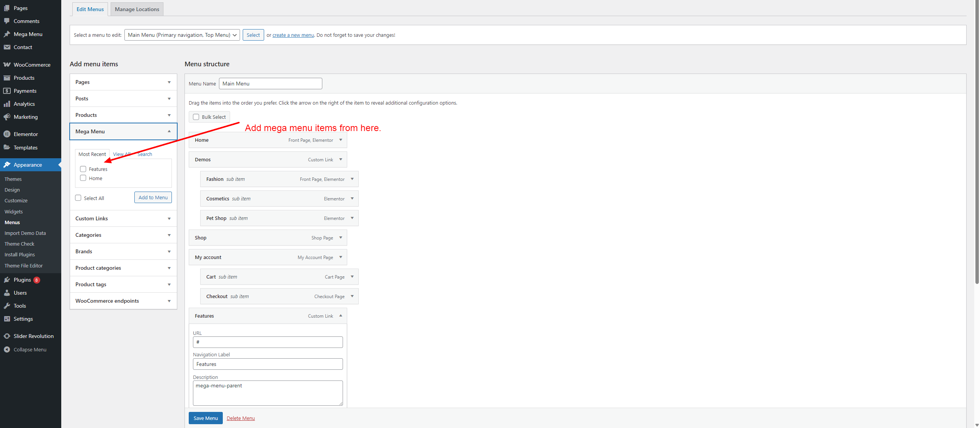The height and width of the screenshot is (428, 980).
Task: Open Plugins via the plug icon
Action: click(x=7, y=280)
